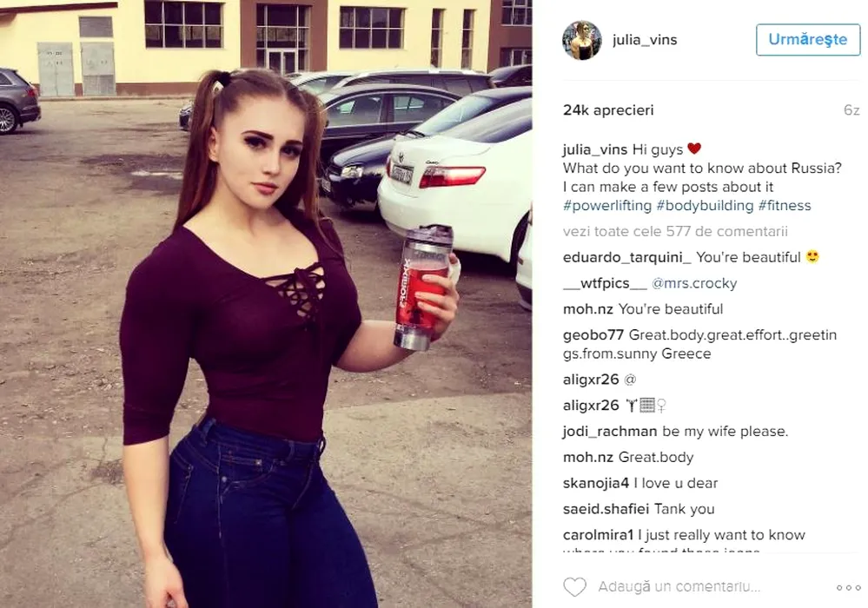Open geobo77 commenter profile

[593, 335]
